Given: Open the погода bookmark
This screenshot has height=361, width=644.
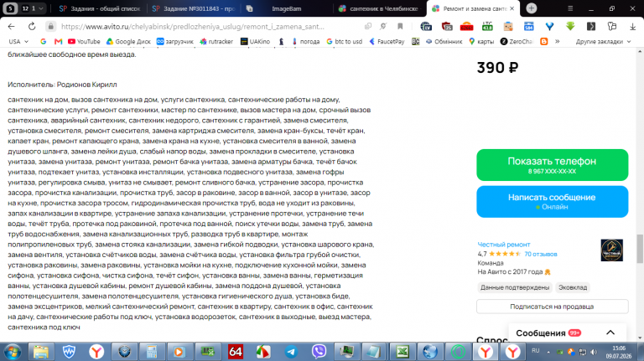Looking at the screenshot, I should click(305, 41).
